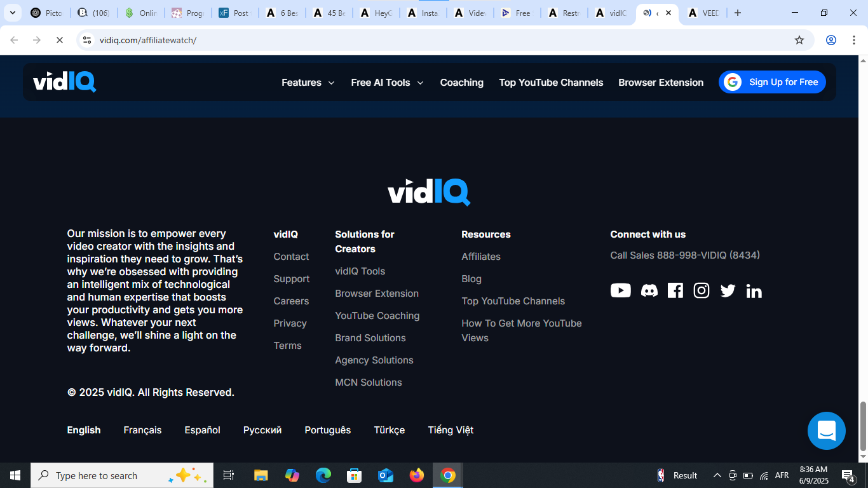Open the Terms footer link

point(287,346)
